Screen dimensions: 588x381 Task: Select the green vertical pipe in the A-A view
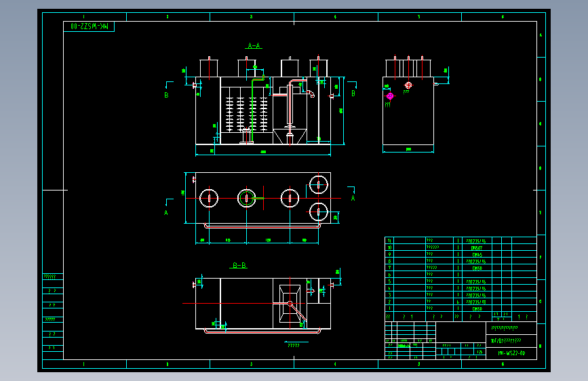coord(252,111)
